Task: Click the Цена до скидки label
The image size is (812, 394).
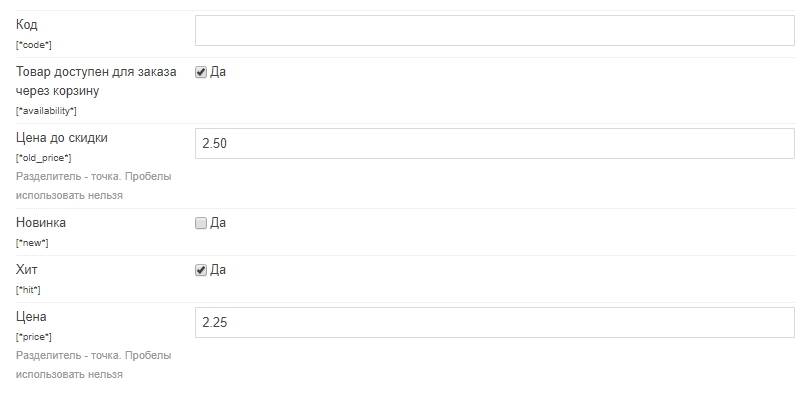Action: 62,138
